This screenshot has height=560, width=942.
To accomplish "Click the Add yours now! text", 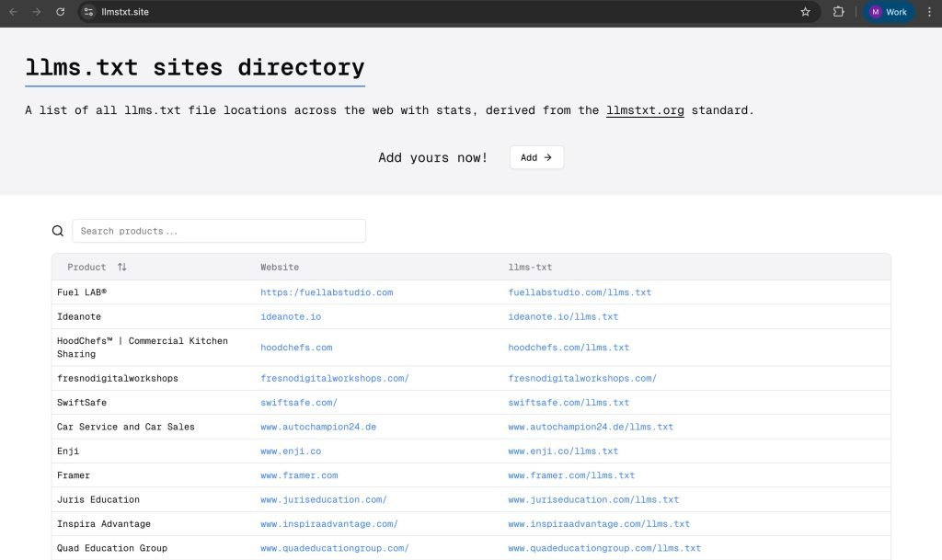I will (432, 158).
